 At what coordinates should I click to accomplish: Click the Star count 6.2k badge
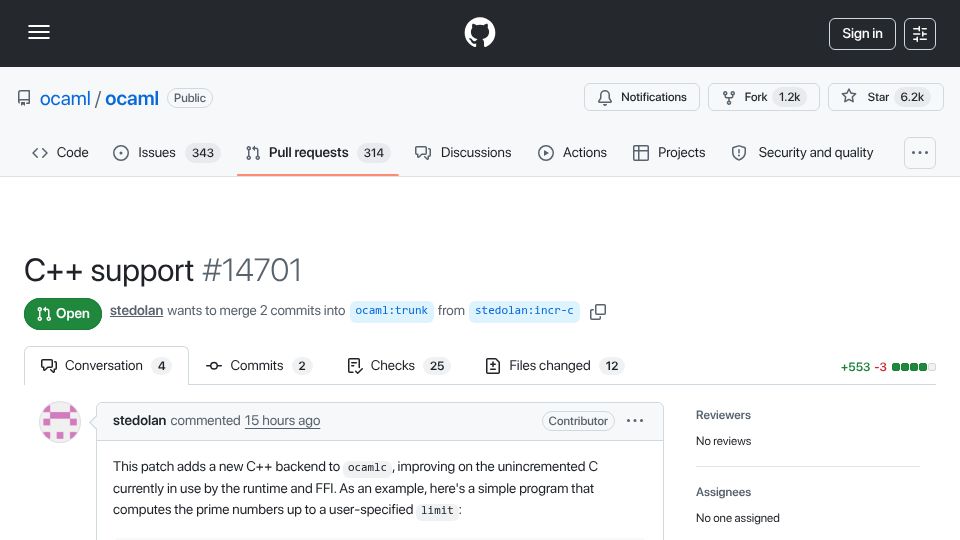coord(912,97)
